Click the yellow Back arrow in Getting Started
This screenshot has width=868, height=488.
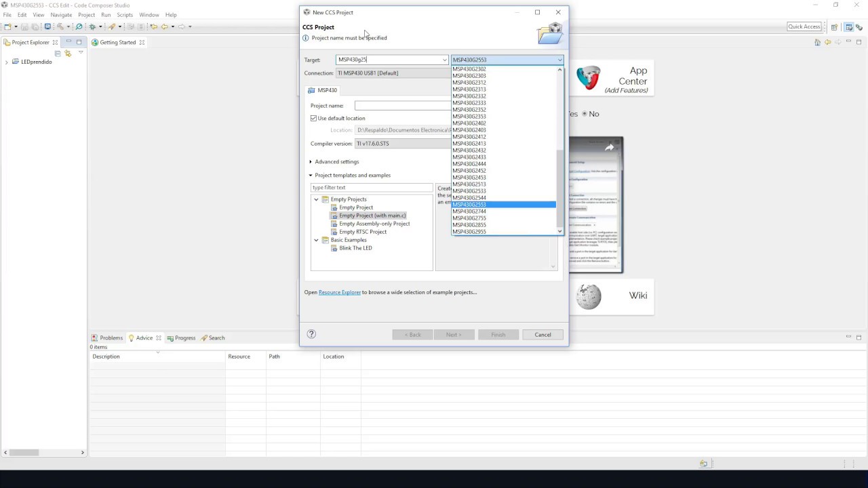click(x=828, y=42)
